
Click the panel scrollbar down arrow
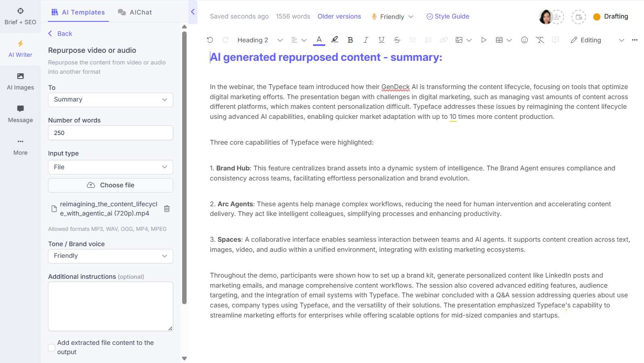point(184,358)
